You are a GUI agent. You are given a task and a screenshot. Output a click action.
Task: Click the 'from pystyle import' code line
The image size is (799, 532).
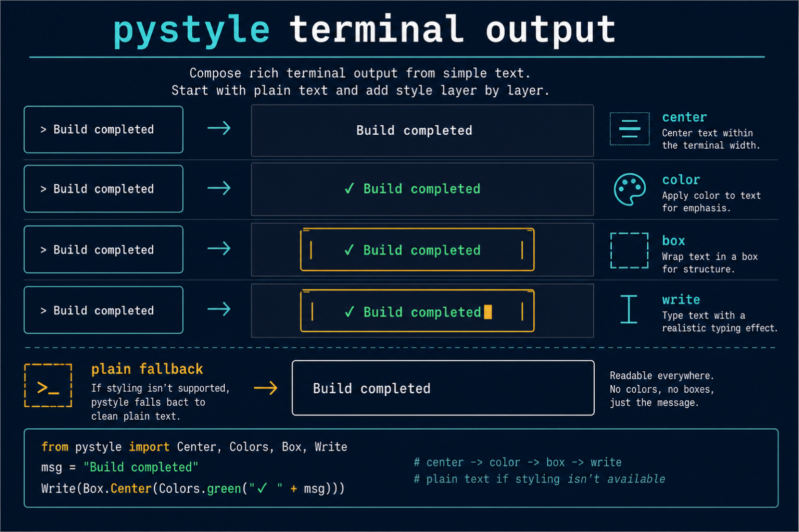194,447
